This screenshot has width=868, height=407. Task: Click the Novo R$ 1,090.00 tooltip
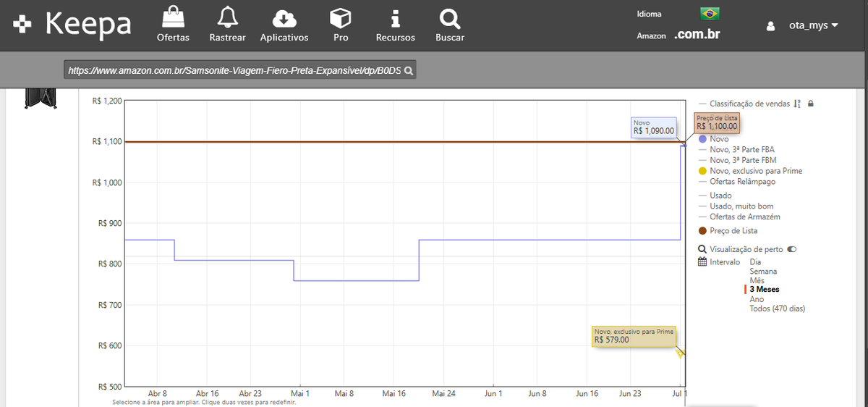point(654,127)
